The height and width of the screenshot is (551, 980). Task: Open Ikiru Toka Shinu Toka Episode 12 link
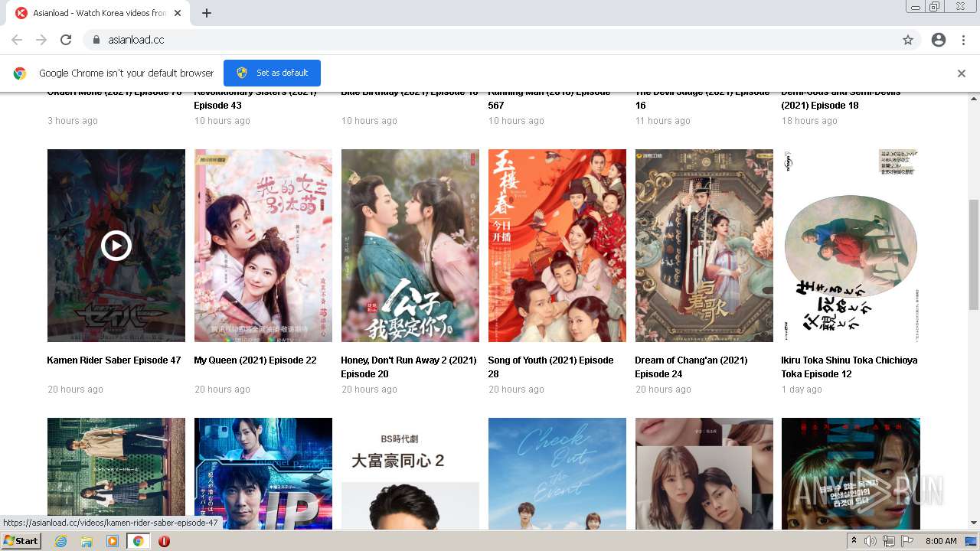pyautogui.click(x=849, y=367)
